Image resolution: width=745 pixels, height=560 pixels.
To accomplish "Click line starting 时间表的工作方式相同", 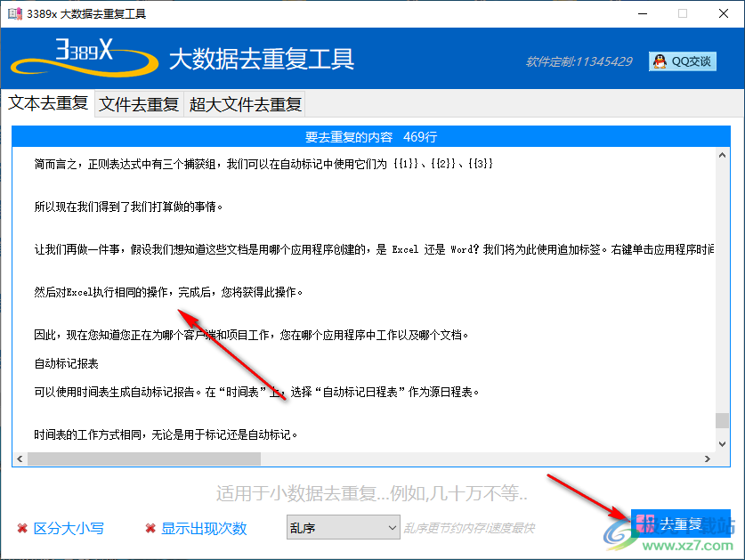I will pos(166,434).
